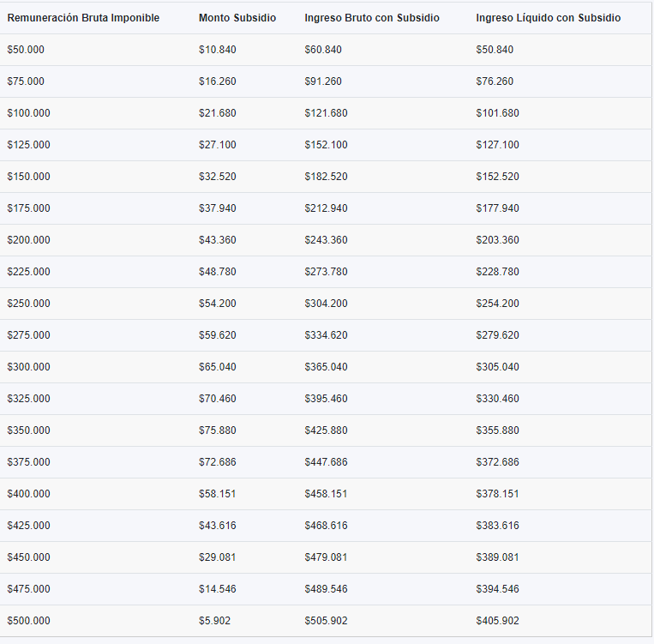Viewport: 654px width, 644px height.
Task: Select the $32.520 subsidy amount cell
Action: click(x=217, y=177)
